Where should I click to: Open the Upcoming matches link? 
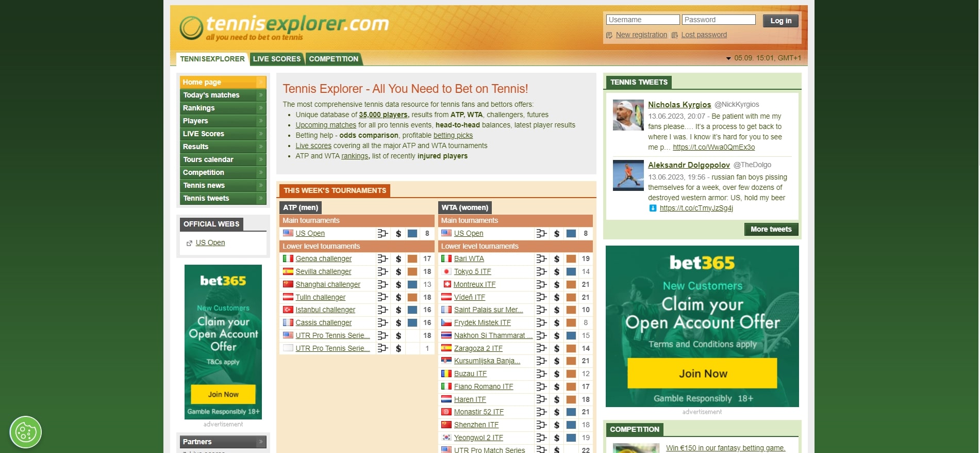point(326,125)
